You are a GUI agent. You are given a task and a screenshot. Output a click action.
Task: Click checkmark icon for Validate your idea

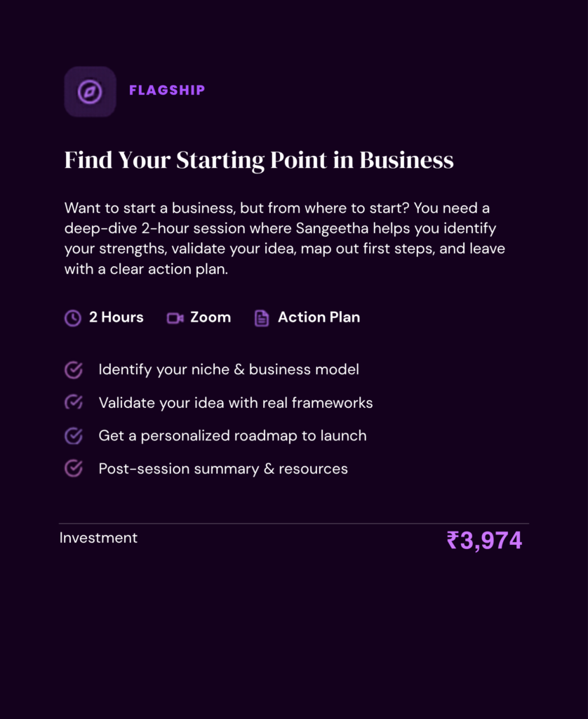click(74, 403)
